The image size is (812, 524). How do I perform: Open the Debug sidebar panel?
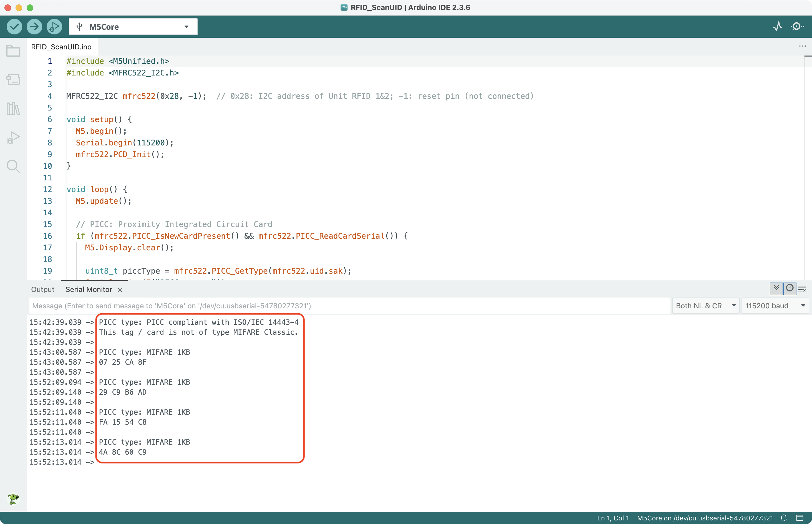tap(13, 137)
